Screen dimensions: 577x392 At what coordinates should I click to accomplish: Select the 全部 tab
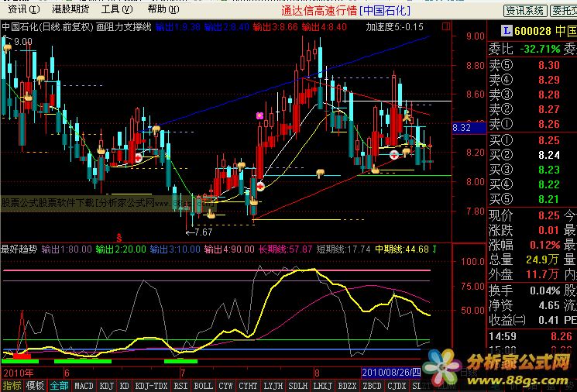click(x=59, y=386)
